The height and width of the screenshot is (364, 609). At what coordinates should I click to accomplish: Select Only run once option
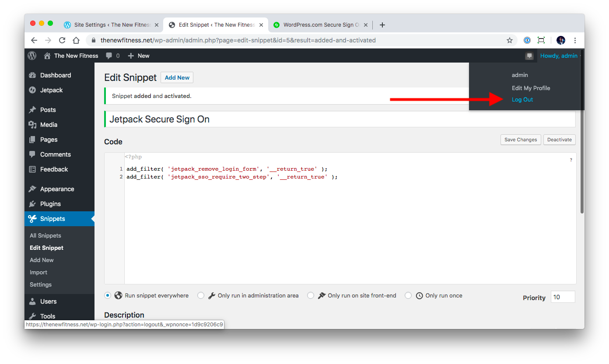(x=408, y=295)
